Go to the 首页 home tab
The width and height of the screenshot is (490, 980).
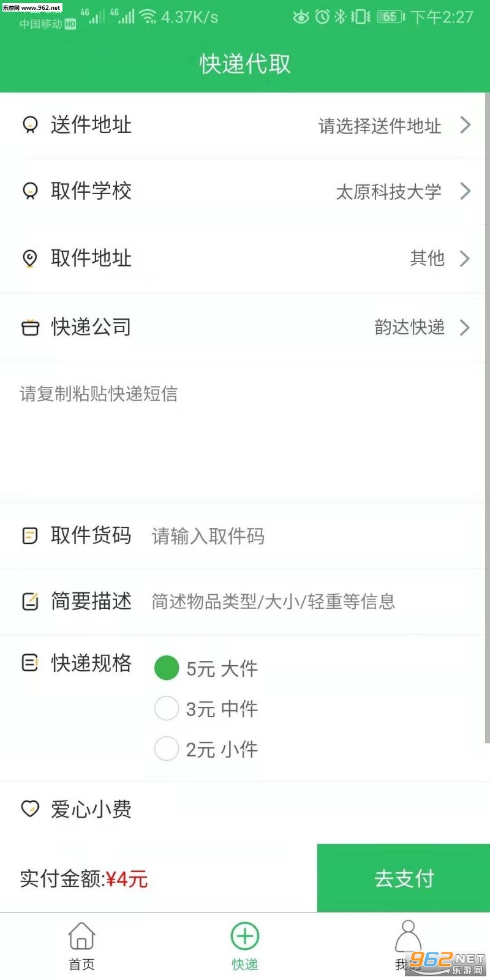pyautogui.click(x=81, y=946)
